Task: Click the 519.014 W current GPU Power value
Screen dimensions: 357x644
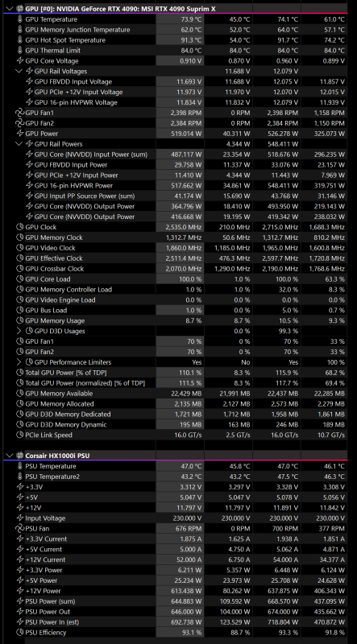Action: point(186,134)
